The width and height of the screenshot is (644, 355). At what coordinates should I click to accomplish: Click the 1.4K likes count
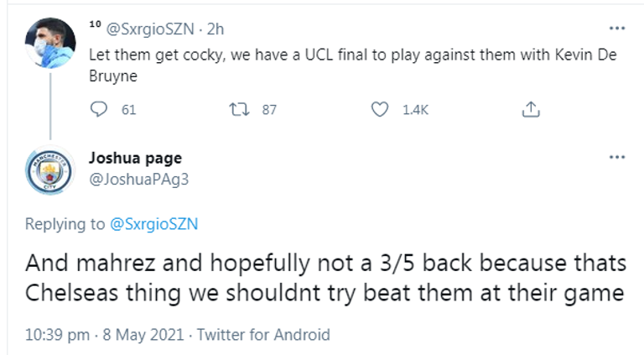[x=416, y=110]
